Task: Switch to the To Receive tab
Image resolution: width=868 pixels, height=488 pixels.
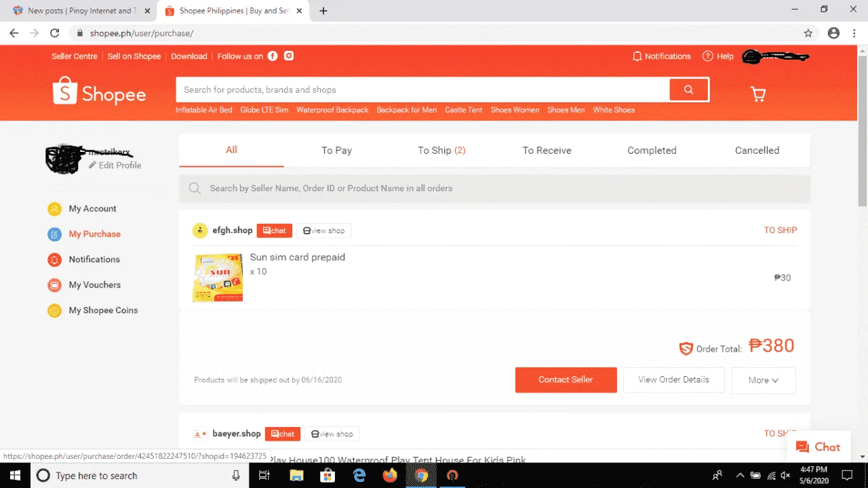Action: coord(547,150)
